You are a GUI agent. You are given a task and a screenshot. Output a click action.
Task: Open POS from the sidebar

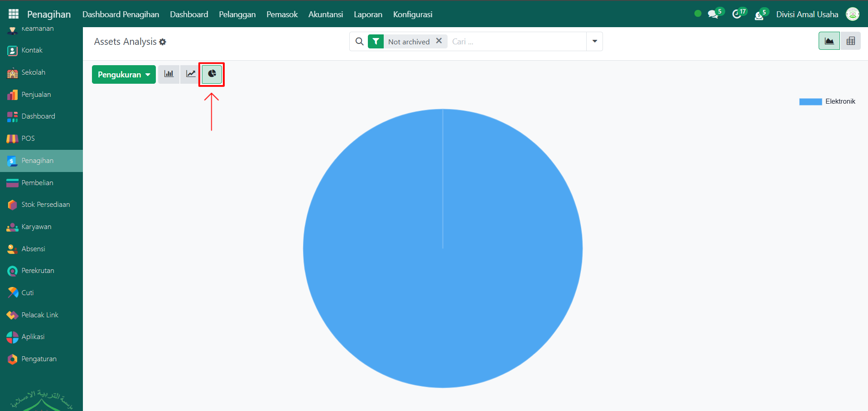(x=28, y=139)
